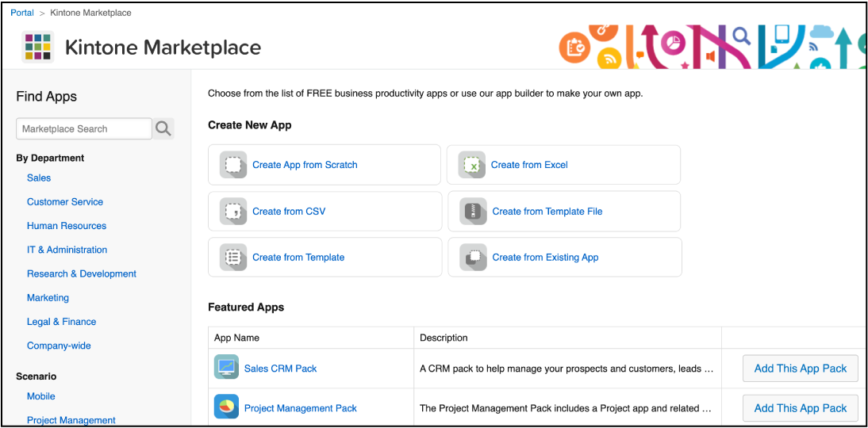This screenshot has height=428, width=868.
Task: Select the Mobile scenario link
Action: pyautogui.click(x=41, y=396)
